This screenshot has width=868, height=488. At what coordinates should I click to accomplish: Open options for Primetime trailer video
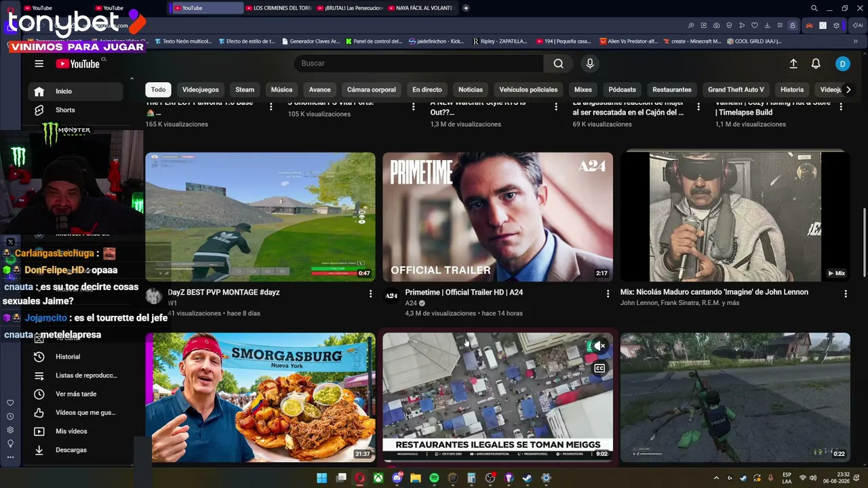coord(608,293)
